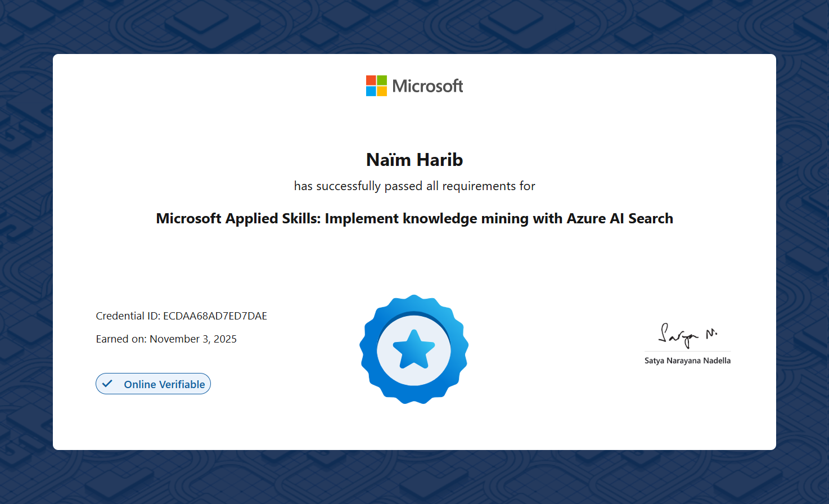Click the Microsoft wordmark text
Image resolution: width=829 pixels, height=504 pixels.
click(427, 85)
